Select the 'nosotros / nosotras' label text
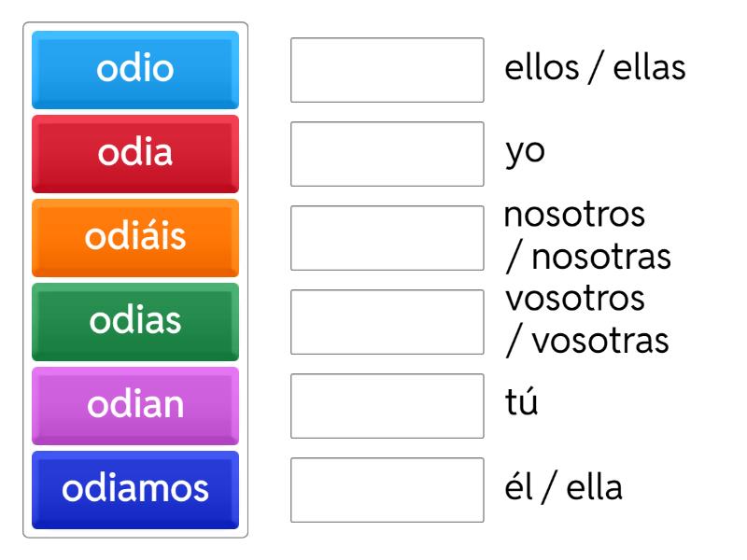Screen dimensions: 747x560 (x=586, y=237)
